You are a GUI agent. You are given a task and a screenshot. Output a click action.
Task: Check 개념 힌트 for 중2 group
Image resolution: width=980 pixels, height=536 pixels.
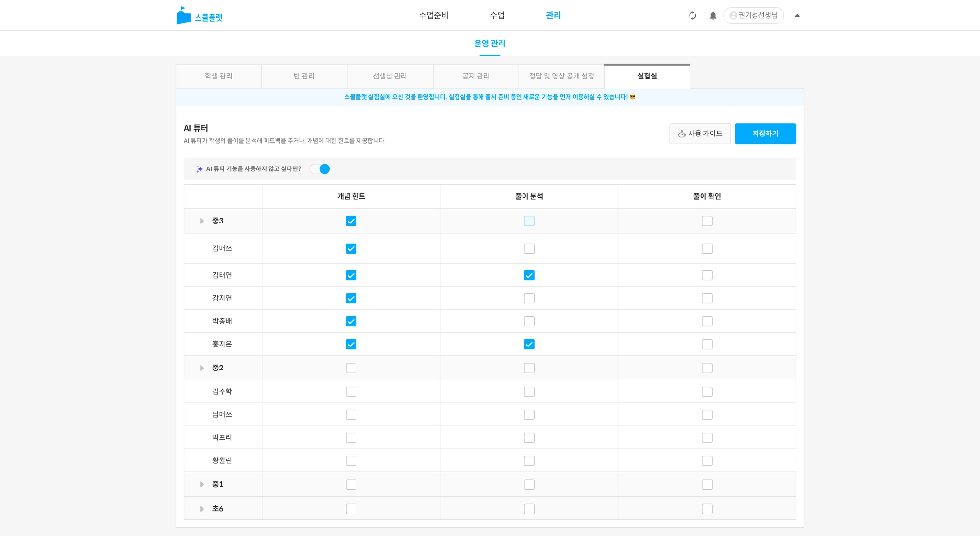[351, 368]
